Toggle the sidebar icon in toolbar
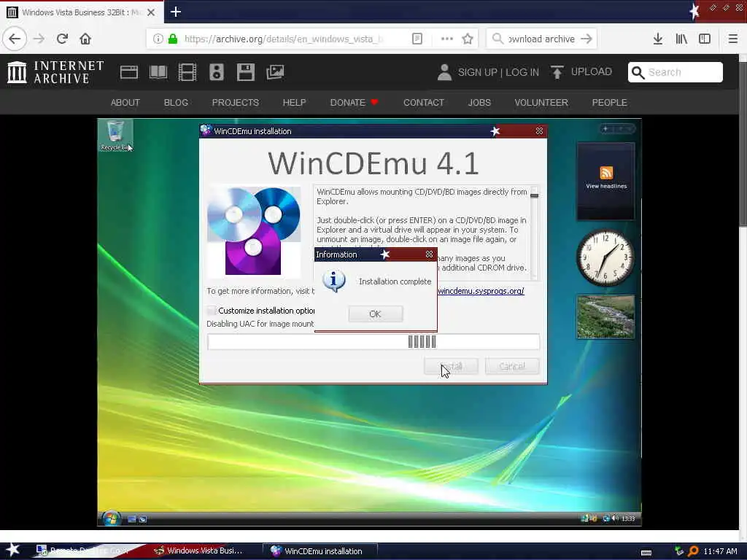 705,39
